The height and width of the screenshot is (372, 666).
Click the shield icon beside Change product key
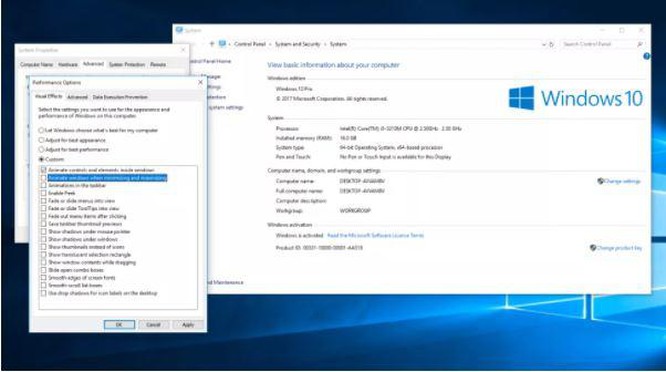pyautogui.click(x=593, y=248)
